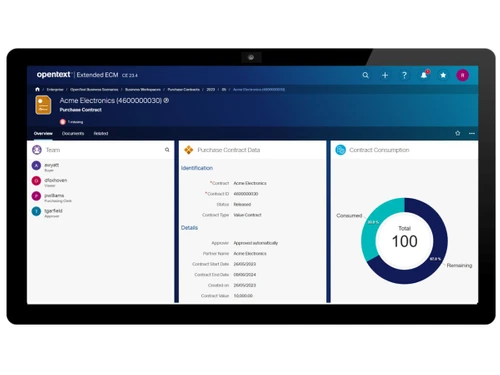500x375 pixels.
Task: Click the Remaining chart label
Action: click(459, 265)
